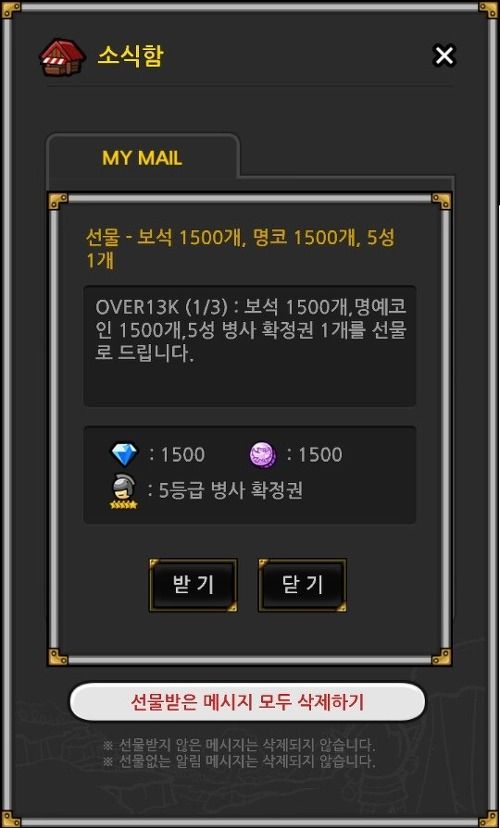Image resolution: width=500 pixels, height=828 pixels.
Task: Click the purple honor coin icon
Action: pyautogui.click(x=262, y=455)
